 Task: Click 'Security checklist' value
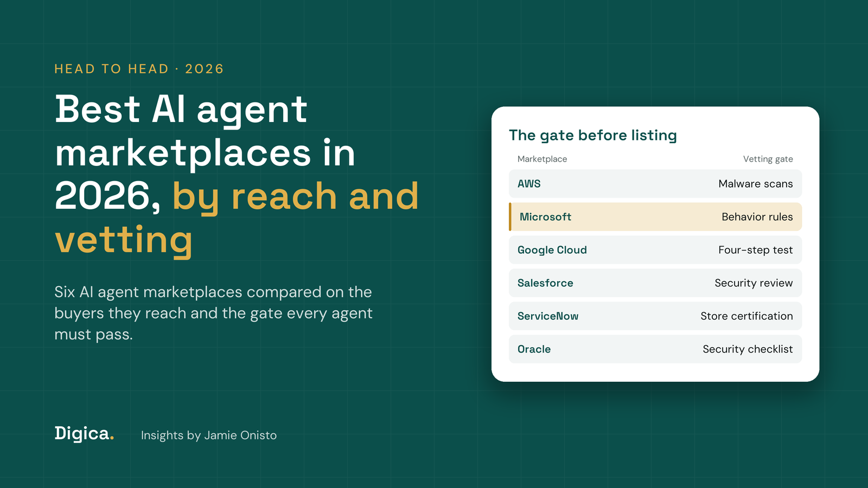click(748, 349)
